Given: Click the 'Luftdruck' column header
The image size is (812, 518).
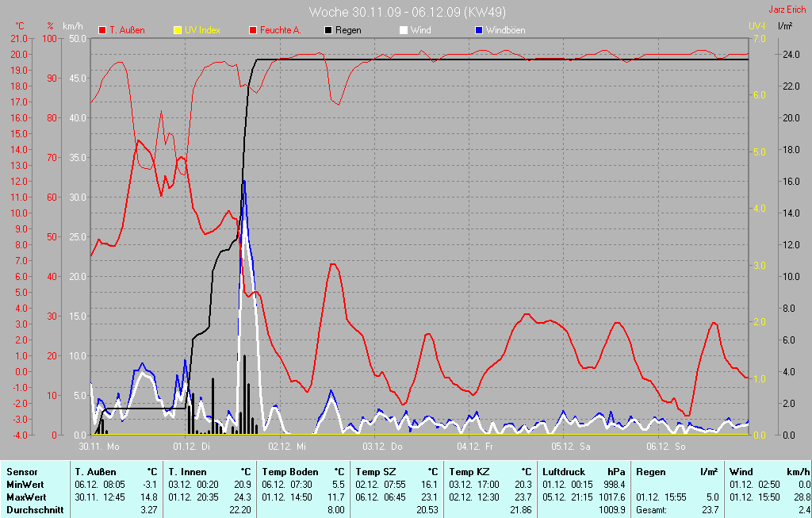Looking at the screenshot, I should coord(564,472).
